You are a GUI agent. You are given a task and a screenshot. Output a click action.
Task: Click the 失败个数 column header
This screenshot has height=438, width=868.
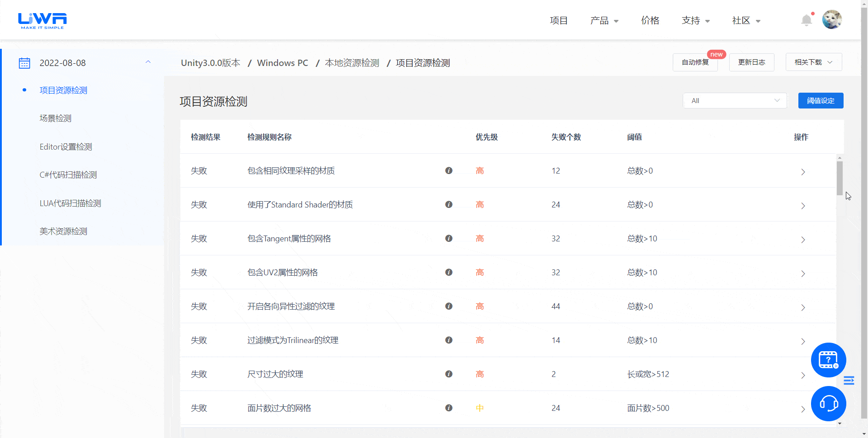click(566, 137)
